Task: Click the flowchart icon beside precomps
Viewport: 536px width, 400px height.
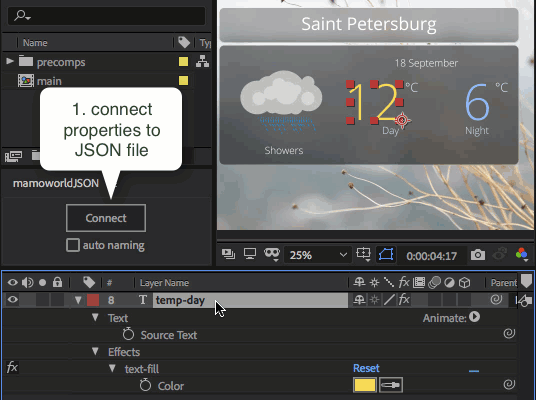Action: (202, 62)
